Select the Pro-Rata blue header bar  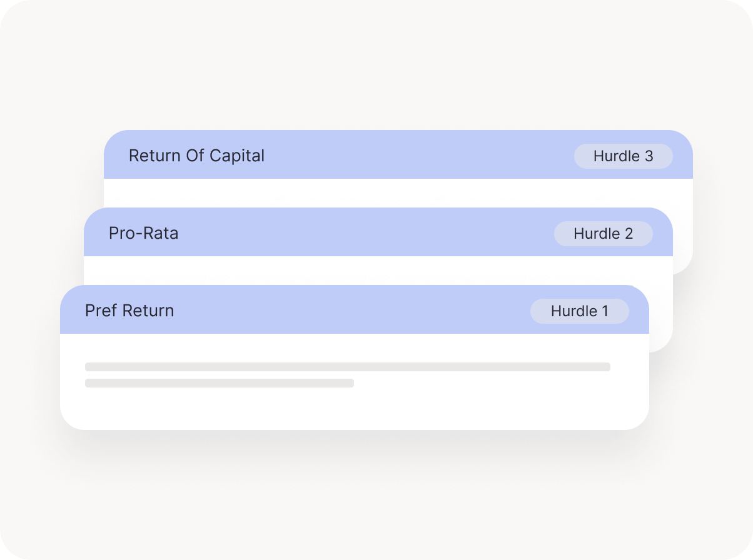pos(378,232)
